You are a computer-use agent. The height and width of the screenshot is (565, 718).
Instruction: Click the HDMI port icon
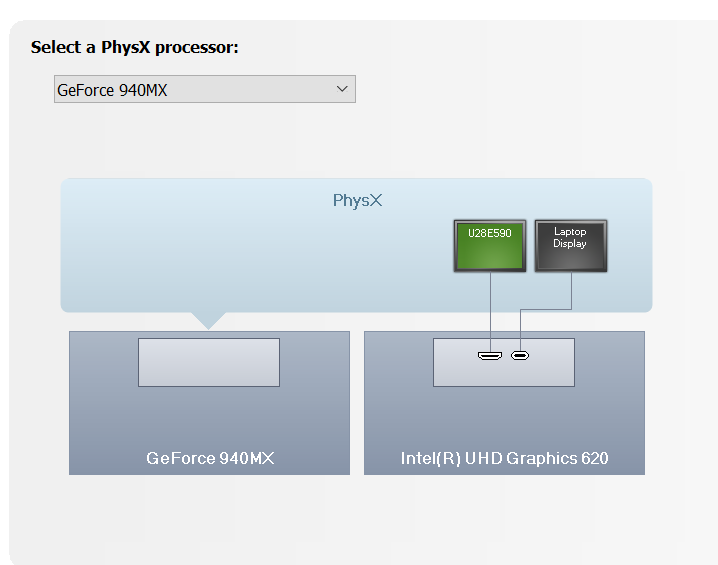[x=490, y=355]
